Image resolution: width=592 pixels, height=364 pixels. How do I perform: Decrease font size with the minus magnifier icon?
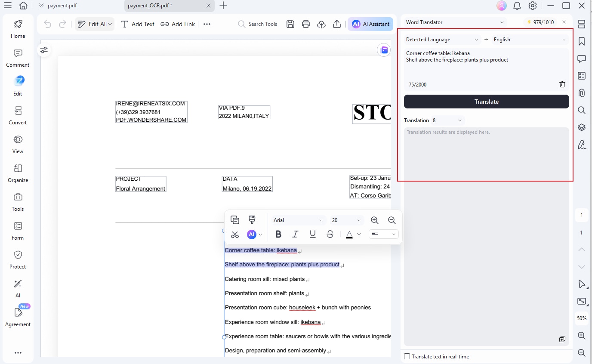tap(392, 220)
